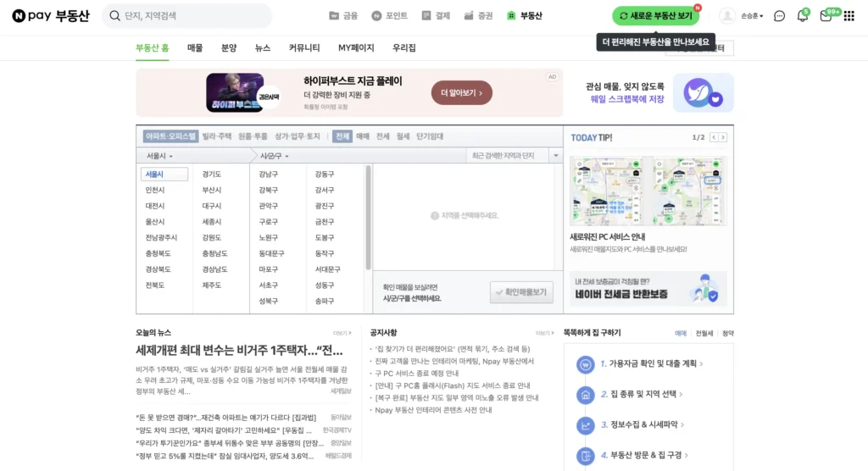The height and width of the screenshot is (471, 868).
Task: Click the Npay 부동산 logo
Action: coord(50,15)
